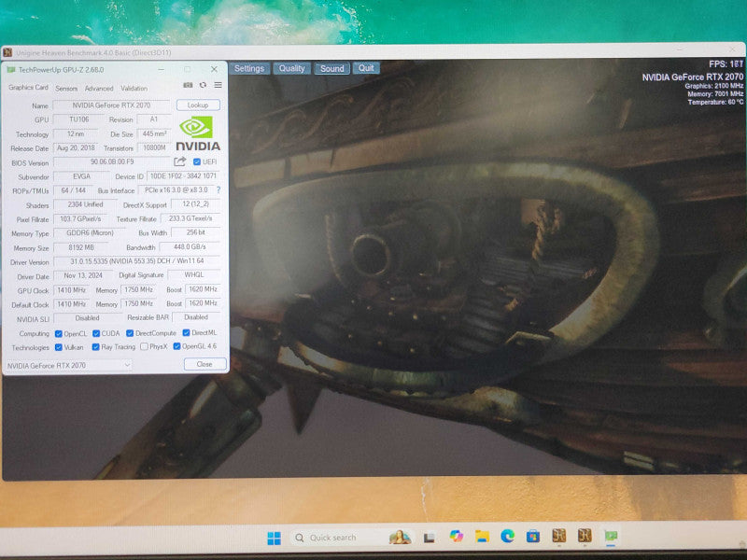Image resolution: width=747 pixels, height=560 pixels.
Task: Click the GPU-Z taskbar icon
Action: tap(611, 536)
